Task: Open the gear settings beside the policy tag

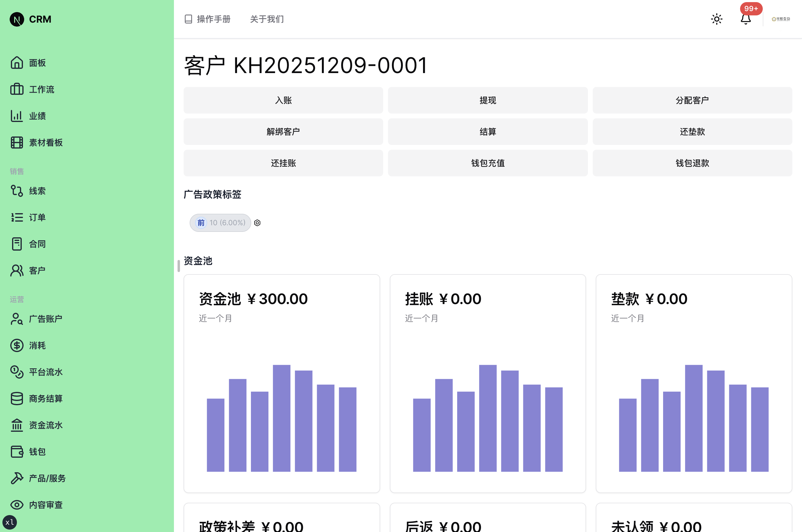Action: coord(257,223)
